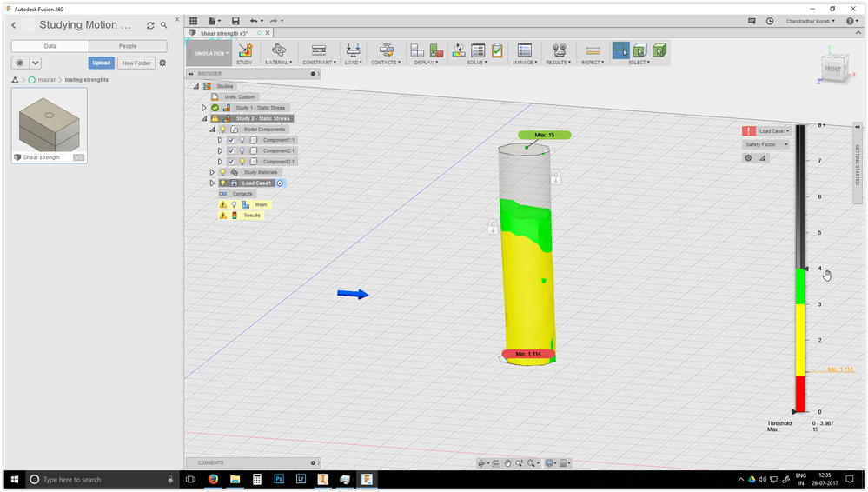Expand the Load Case1 node

(x=213, y=183)
